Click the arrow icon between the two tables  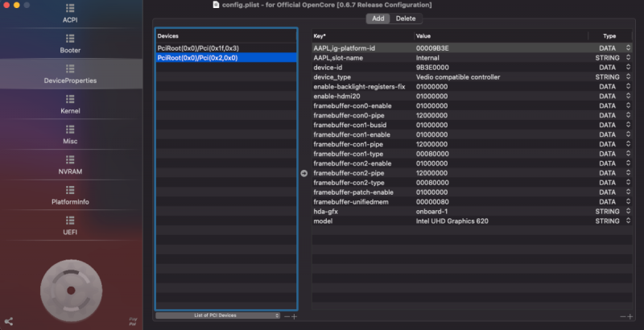(304, 173)
